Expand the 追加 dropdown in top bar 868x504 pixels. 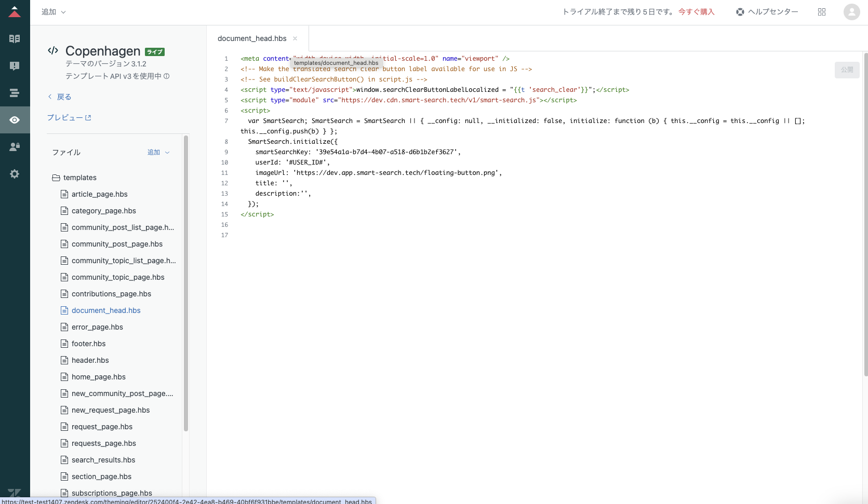(54, 12)
